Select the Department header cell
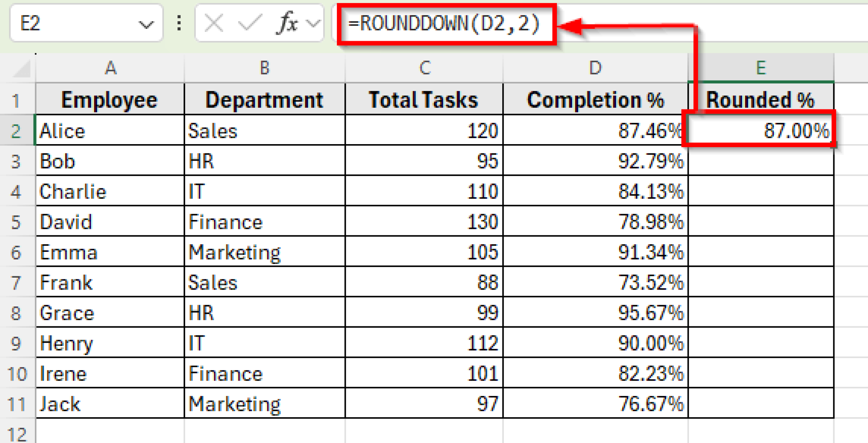 point(264,100)
